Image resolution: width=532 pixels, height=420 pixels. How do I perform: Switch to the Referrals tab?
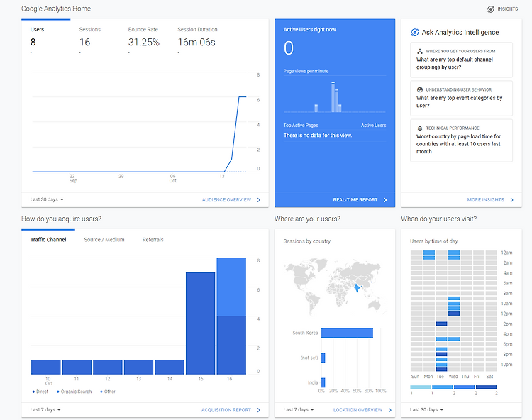point(153,240)
